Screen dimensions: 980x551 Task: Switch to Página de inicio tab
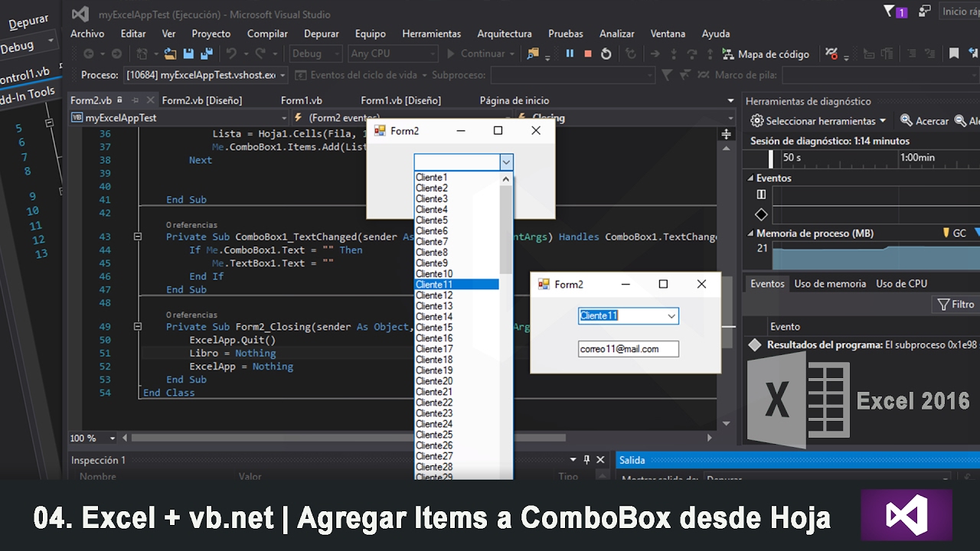tap(514, 100)
